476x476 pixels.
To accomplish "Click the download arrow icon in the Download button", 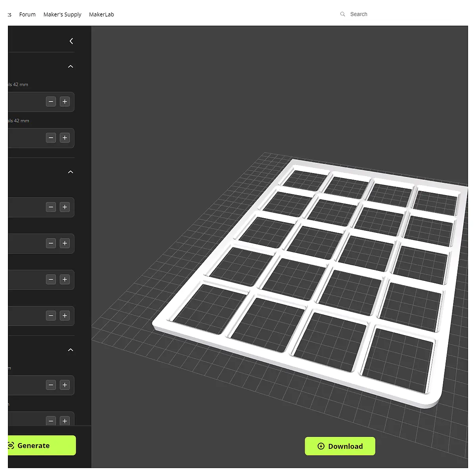I will tap(321, 446).
